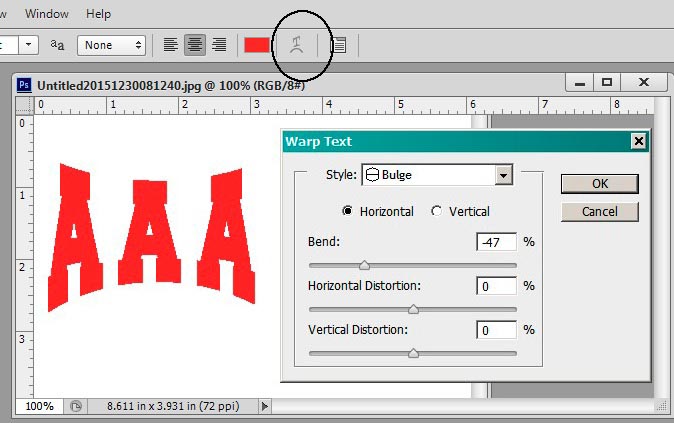Right align the text
The height and width of the screenshot is (423, 674).
(x=219, y=45)
